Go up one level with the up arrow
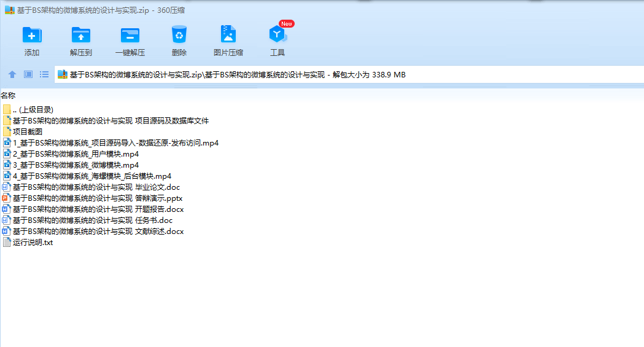644x347 pixels. [12, 74]
